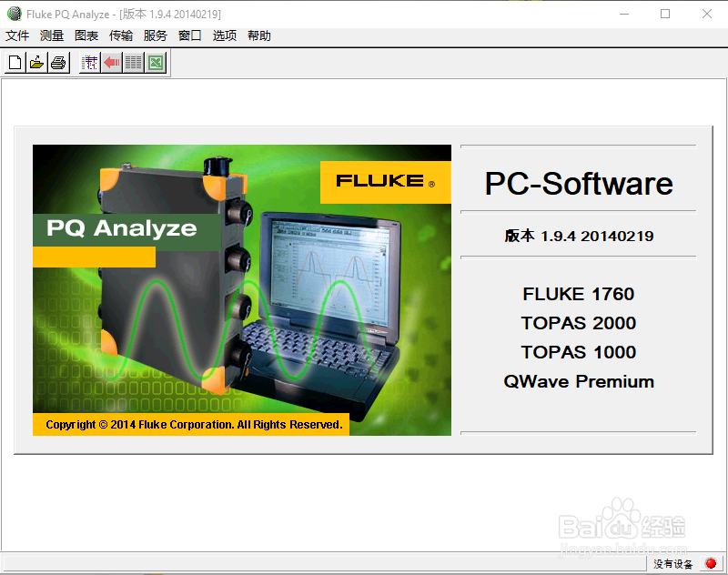Open the 窗口 menu
The image size is (728, 575).
pos(190,35)
